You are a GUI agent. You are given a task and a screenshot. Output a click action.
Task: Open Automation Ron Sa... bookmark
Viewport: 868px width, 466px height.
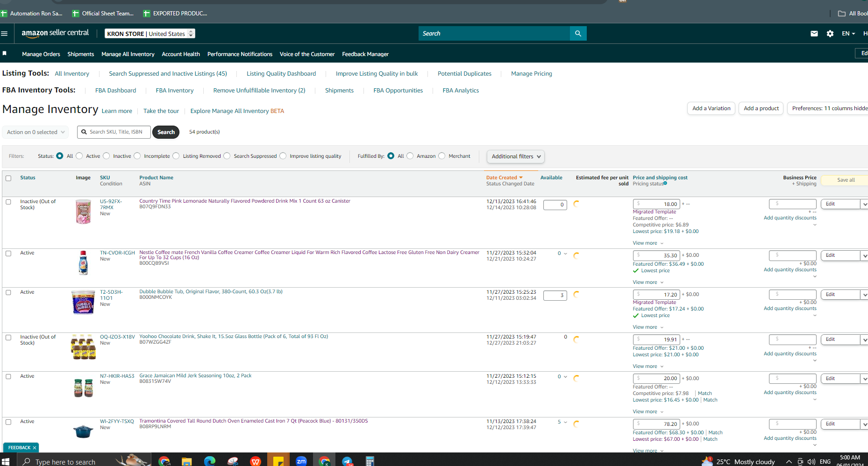(32, 14)
